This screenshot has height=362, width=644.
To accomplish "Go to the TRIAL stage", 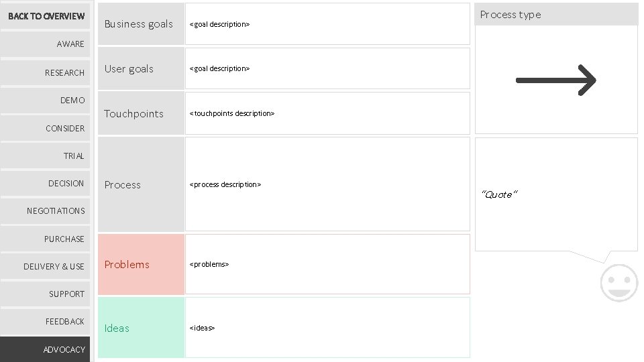I will point(46,156).
